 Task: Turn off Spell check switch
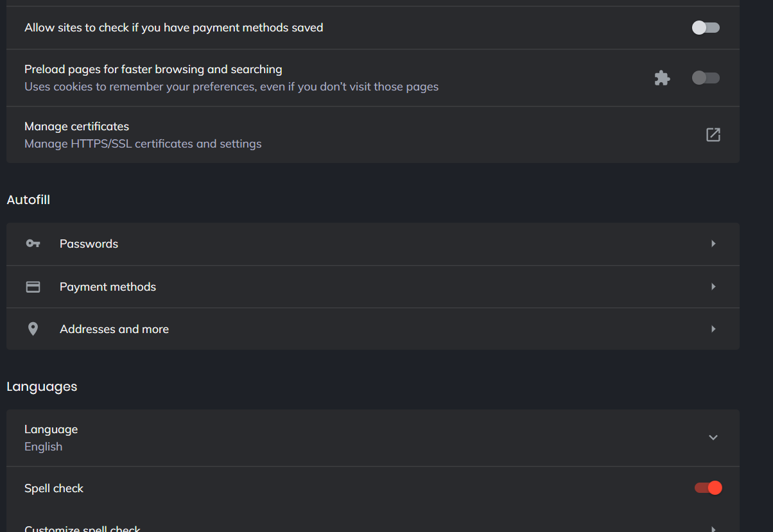point(708,488)
